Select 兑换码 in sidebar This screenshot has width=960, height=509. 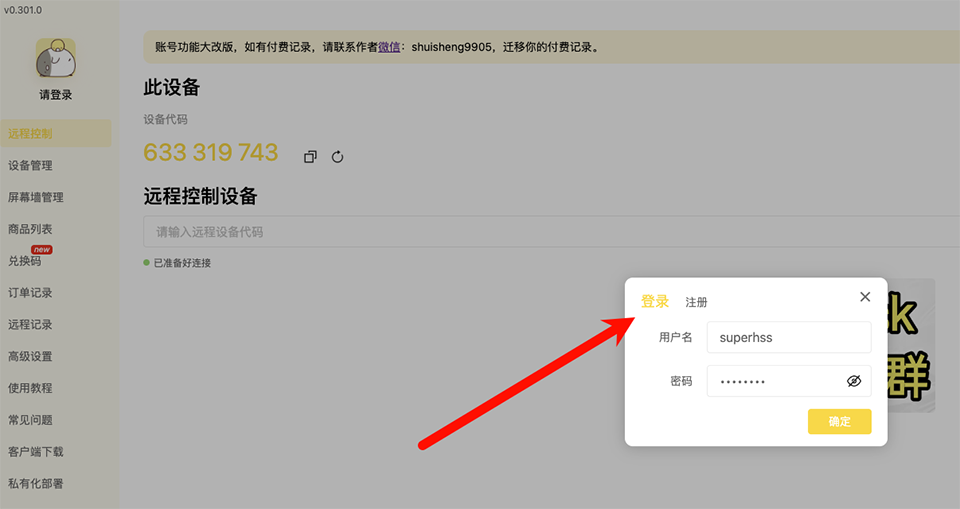click(24, 261)
